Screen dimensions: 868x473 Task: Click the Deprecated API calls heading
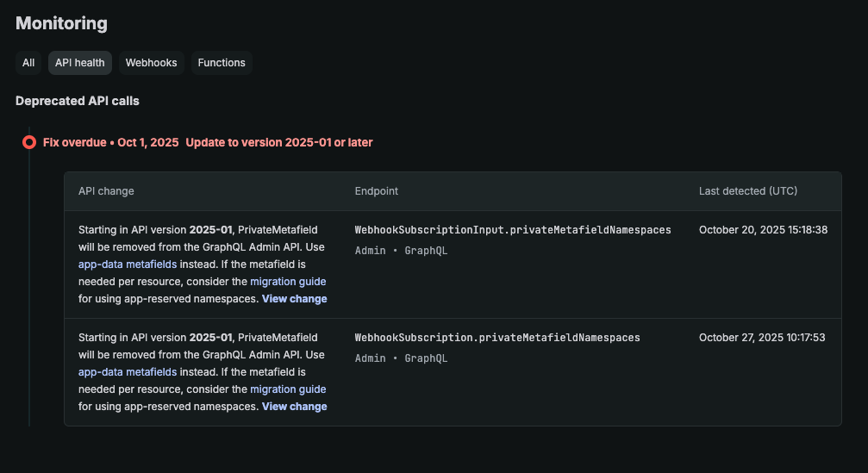(x=78, y=101)
